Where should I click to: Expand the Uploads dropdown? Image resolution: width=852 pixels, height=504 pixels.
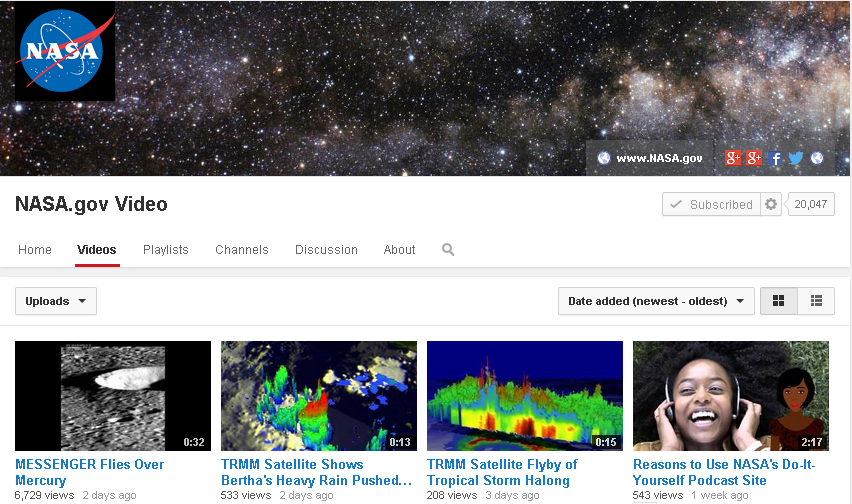(56, 301)
